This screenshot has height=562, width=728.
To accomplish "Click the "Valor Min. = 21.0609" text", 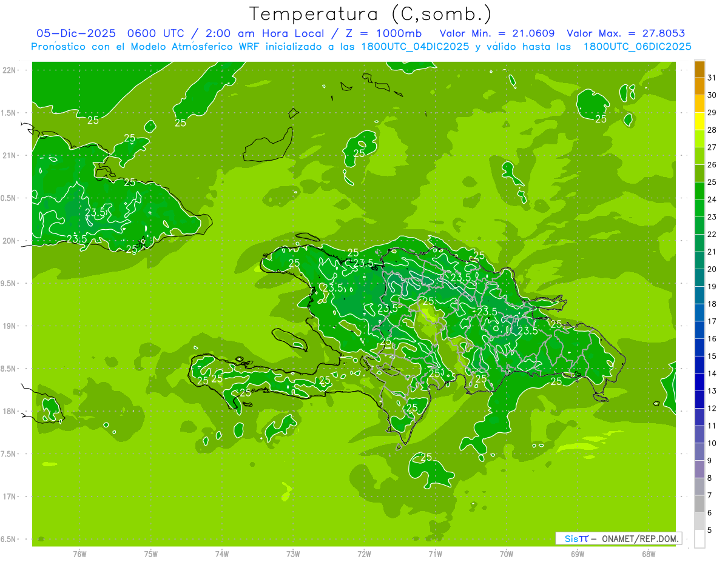I will pos(497,33).
